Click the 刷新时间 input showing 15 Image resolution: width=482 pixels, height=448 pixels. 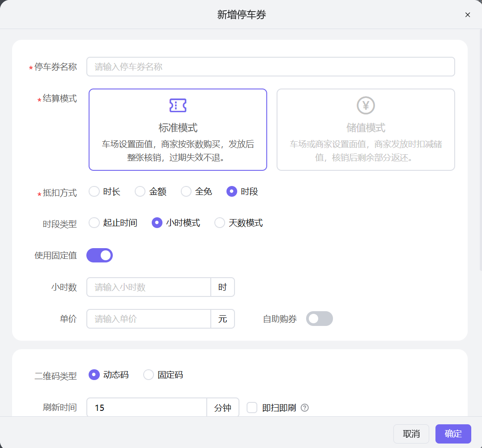(146, 407)
